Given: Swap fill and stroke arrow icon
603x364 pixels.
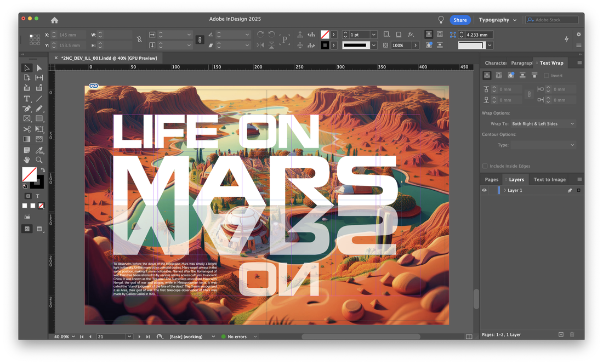Looking at the screenshot, I should (43, 169).
